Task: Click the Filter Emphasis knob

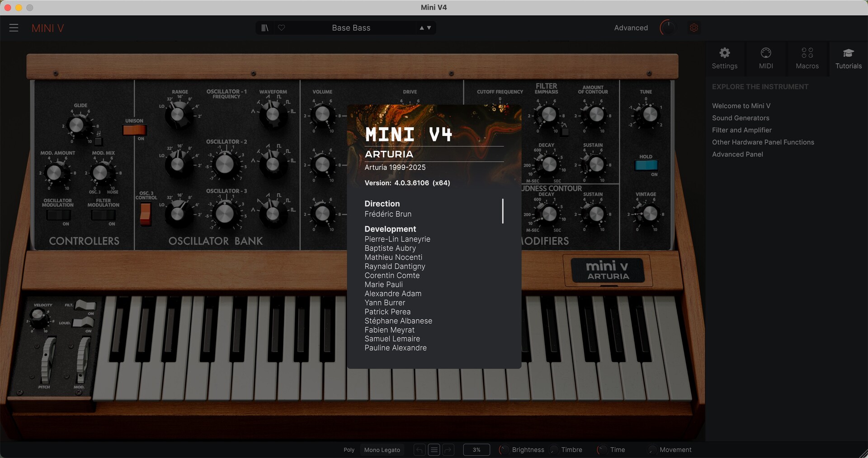Action: 549,114
